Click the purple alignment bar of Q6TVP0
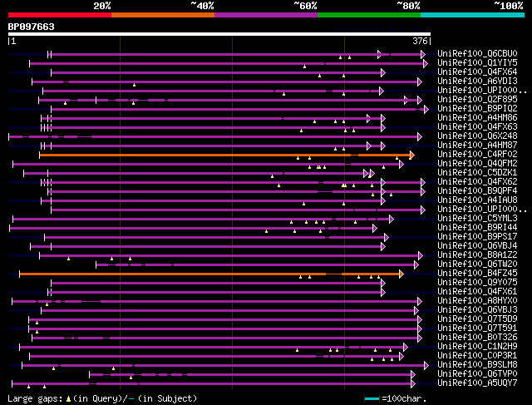Image resolution: width=532 pixels, height=405 pixels. tap(252, 374)
